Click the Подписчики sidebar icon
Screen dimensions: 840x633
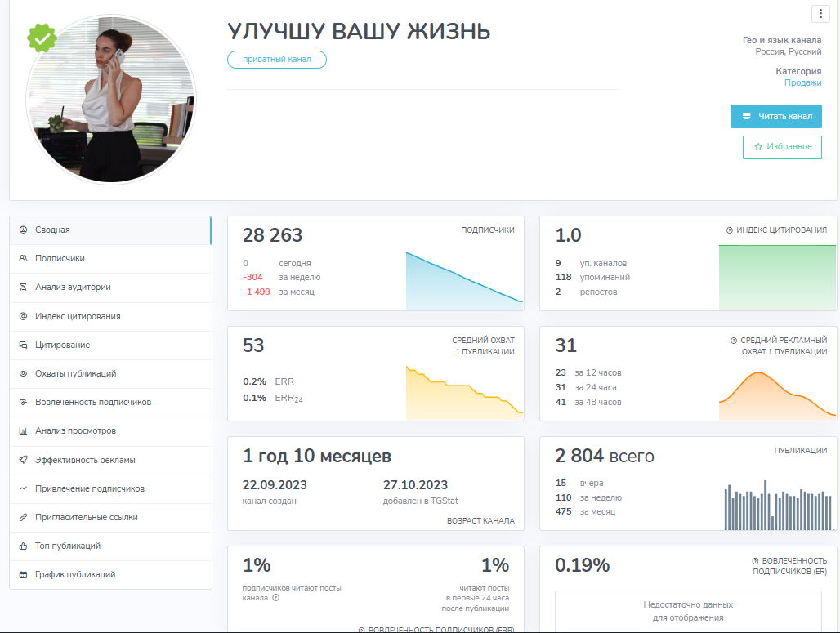(x=23, y=258)
